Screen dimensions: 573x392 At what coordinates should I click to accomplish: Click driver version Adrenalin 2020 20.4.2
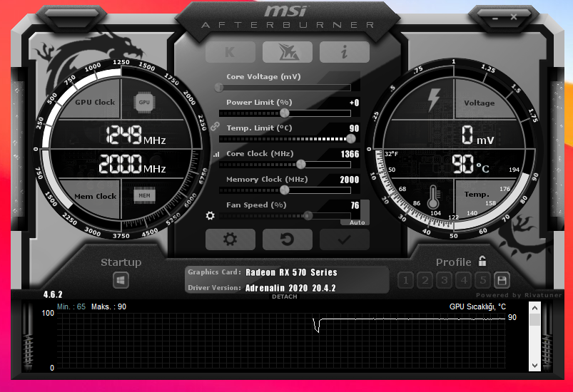(x=290, y=288)
